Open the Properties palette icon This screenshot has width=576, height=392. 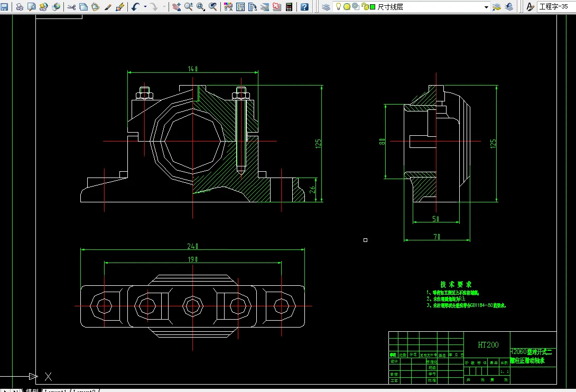228,7
